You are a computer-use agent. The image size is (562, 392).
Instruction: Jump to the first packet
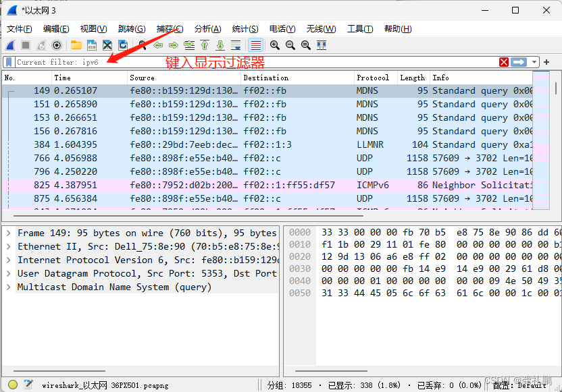[x=205, y=45]
